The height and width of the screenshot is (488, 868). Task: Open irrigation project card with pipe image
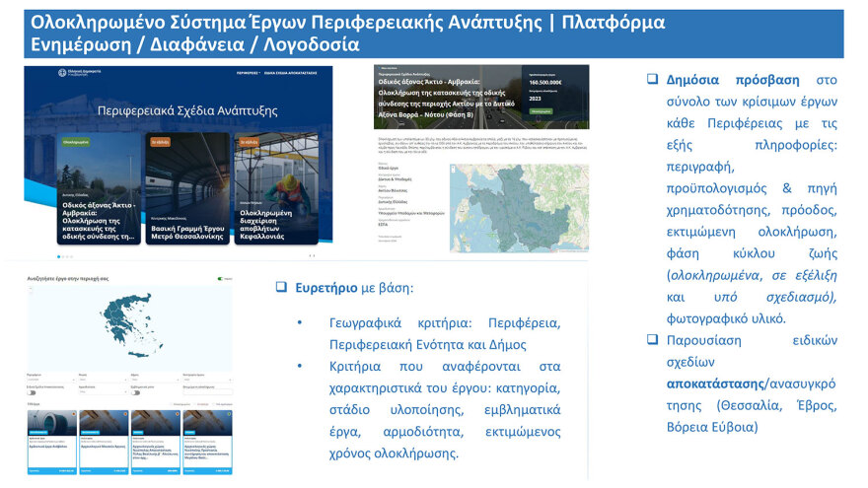click(x=52, y=442)
